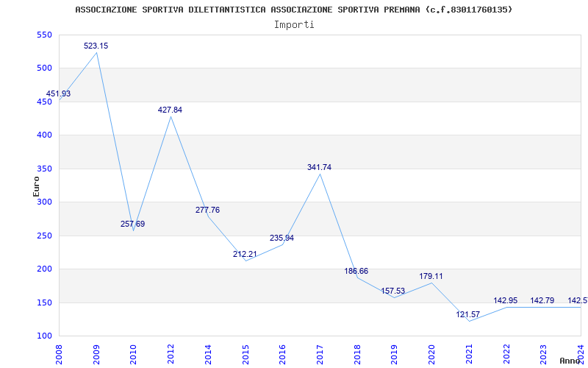The image size is (588, 368).
Task: Click the 142.79 data label
Action: pos(542,301)
